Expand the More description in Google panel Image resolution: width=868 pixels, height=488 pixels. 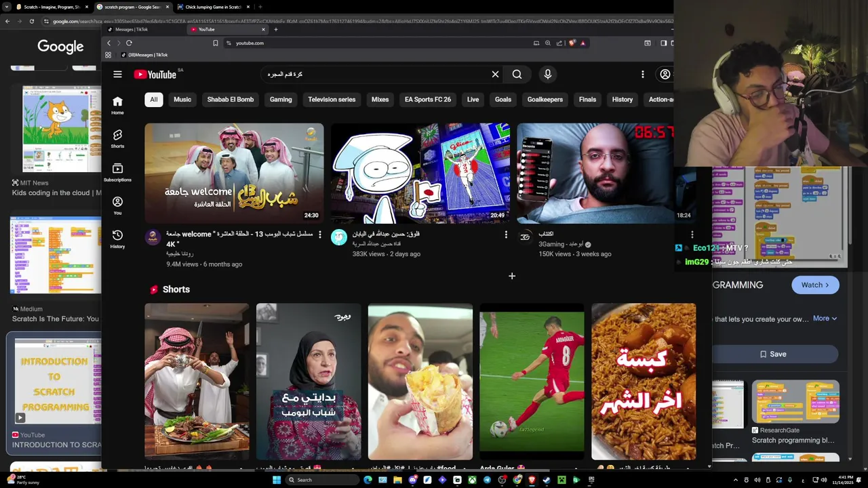coord(825,319)
